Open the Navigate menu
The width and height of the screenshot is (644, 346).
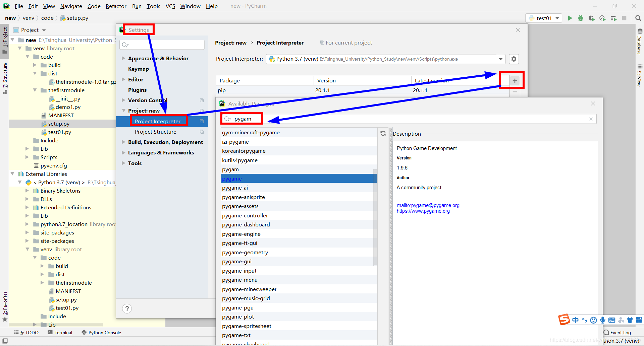(x=71, y=6)
